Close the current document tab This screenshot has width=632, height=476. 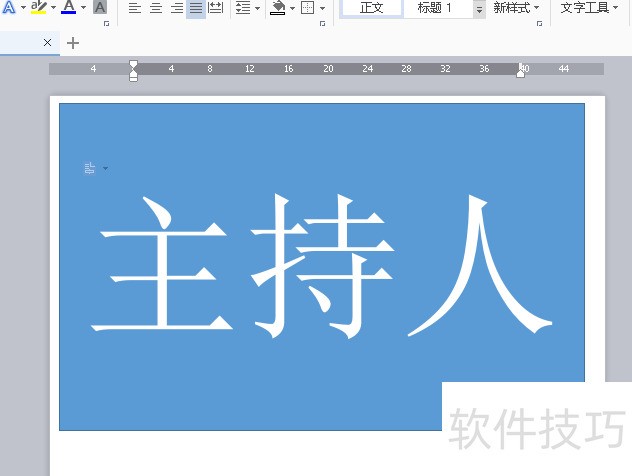pyautogui.click(x=48, y=43)
